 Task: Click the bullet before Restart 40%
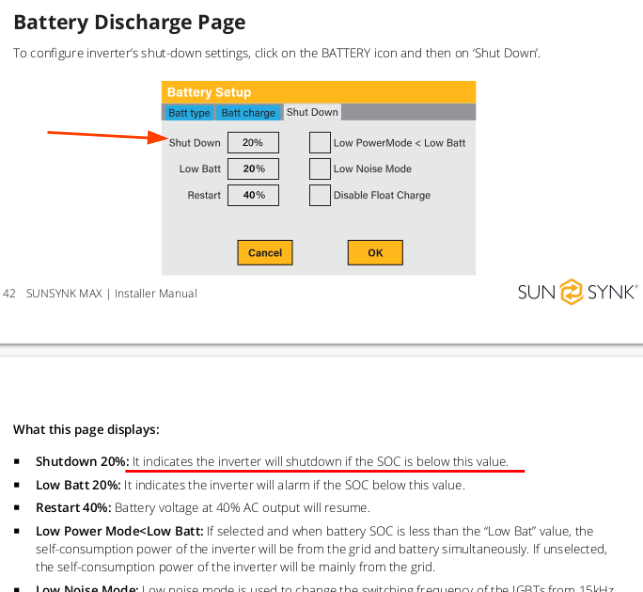point(17,508)
